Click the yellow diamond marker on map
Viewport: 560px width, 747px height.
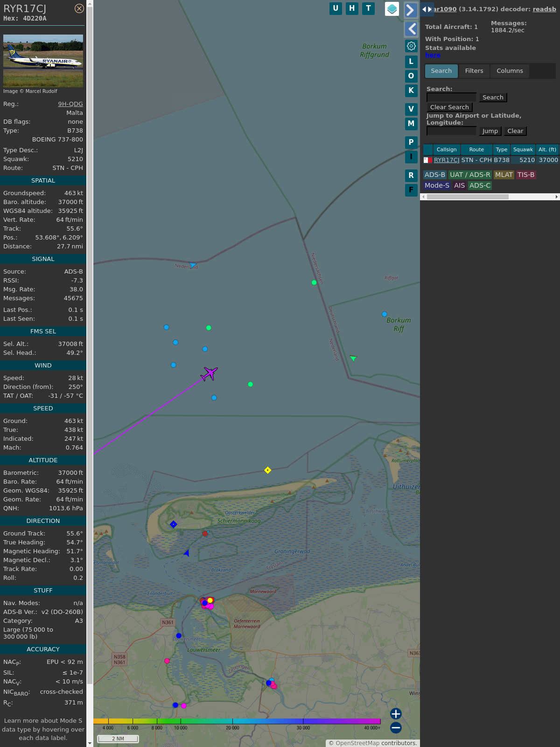pyautogui.click(x=267, y=470)
